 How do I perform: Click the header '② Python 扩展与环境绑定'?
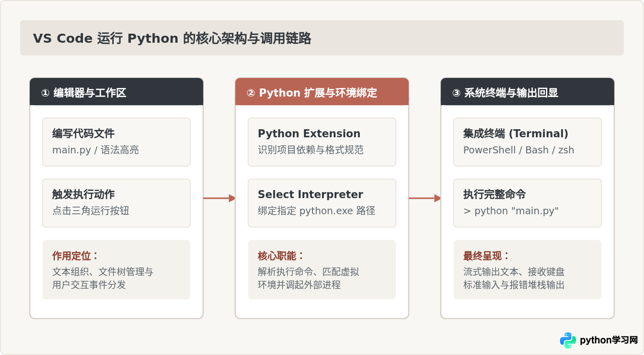click(x=322, y=92)
